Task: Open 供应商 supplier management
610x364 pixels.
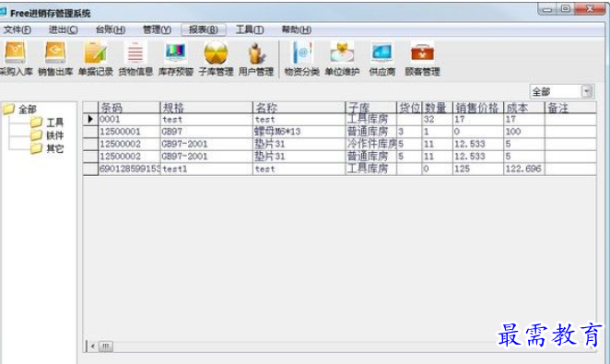Action: point(382,59)
